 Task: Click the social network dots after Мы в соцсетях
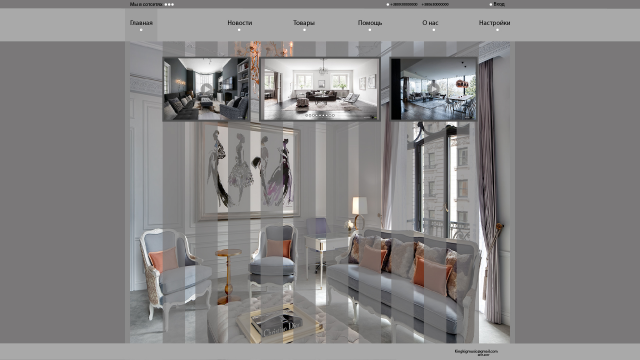(x=169, y=4)
